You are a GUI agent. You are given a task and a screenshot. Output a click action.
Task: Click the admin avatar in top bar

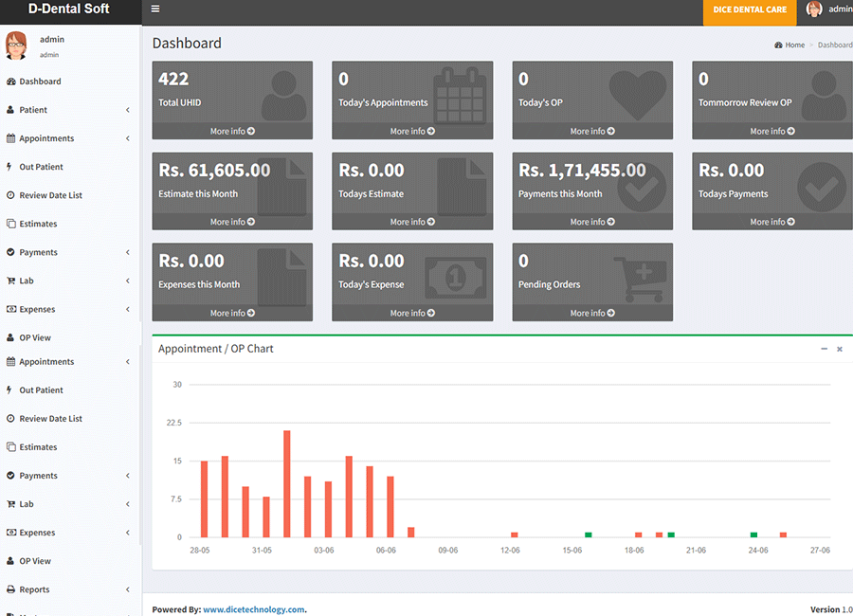[x=814, y=9]
